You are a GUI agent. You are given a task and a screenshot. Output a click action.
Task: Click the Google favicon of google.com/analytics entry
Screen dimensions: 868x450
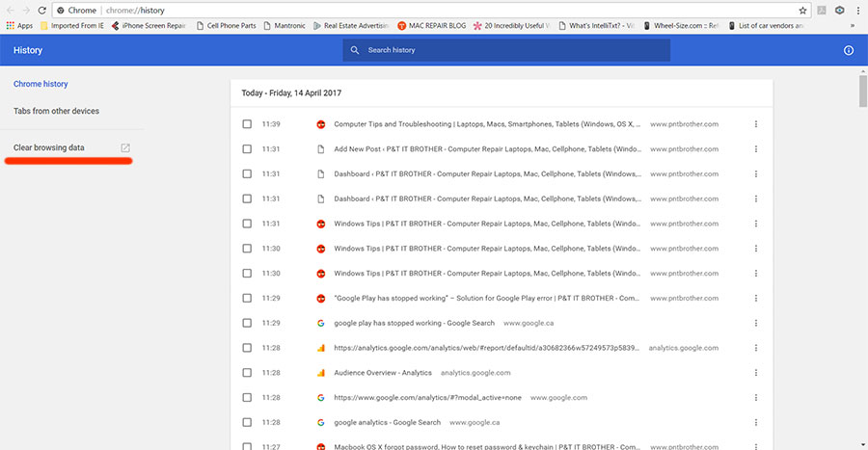click(320, 397)
